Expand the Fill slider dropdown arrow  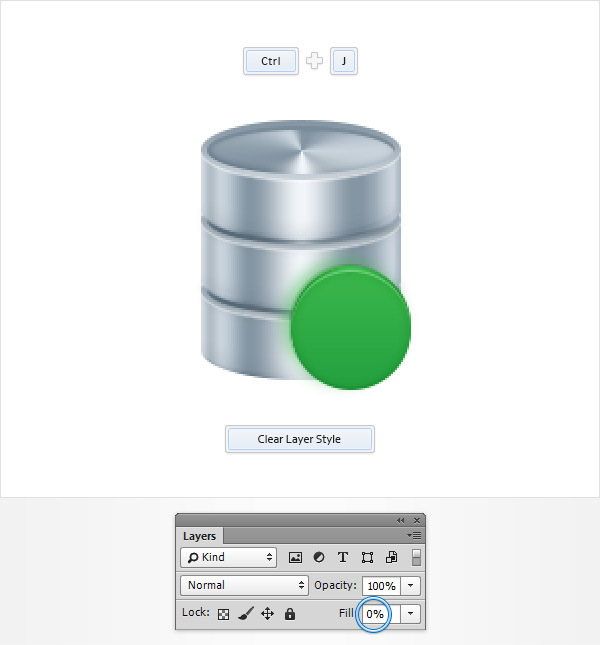click(x=412, y=614)
